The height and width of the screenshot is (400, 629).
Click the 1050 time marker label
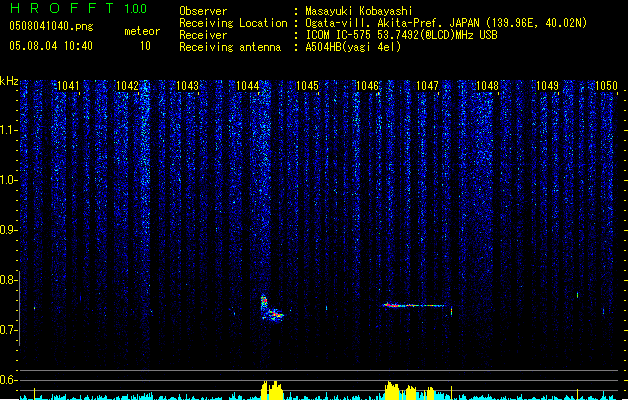[606, 86]
